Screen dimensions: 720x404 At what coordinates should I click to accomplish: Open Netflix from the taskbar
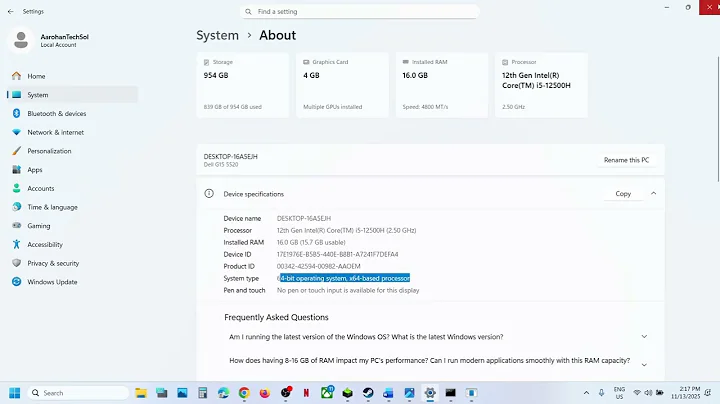click(x=306, y=393)
